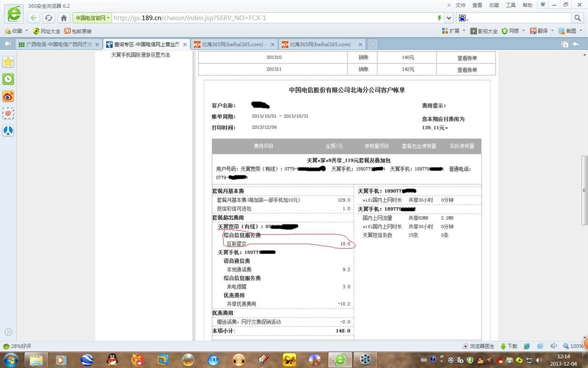Close the last 北海365网 tab
Viewport: 588px width, 368px height.
[360, 45]
